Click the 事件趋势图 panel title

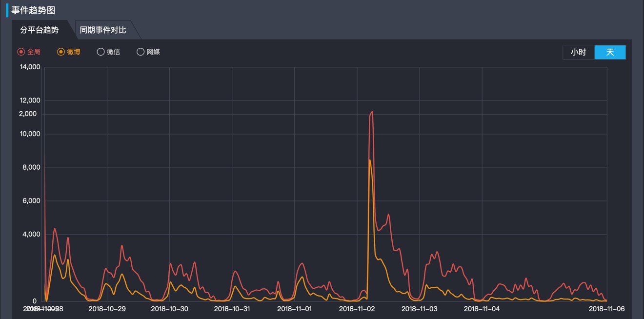tap(33, 10)
